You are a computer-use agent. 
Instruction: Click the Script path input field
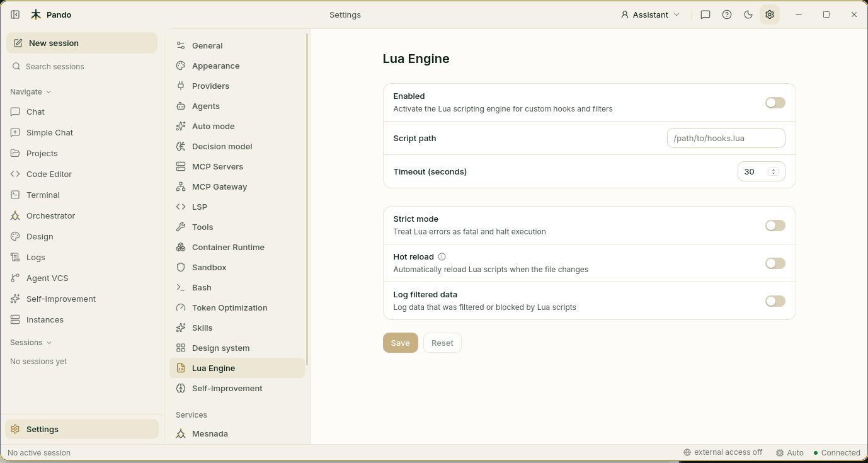726,138
